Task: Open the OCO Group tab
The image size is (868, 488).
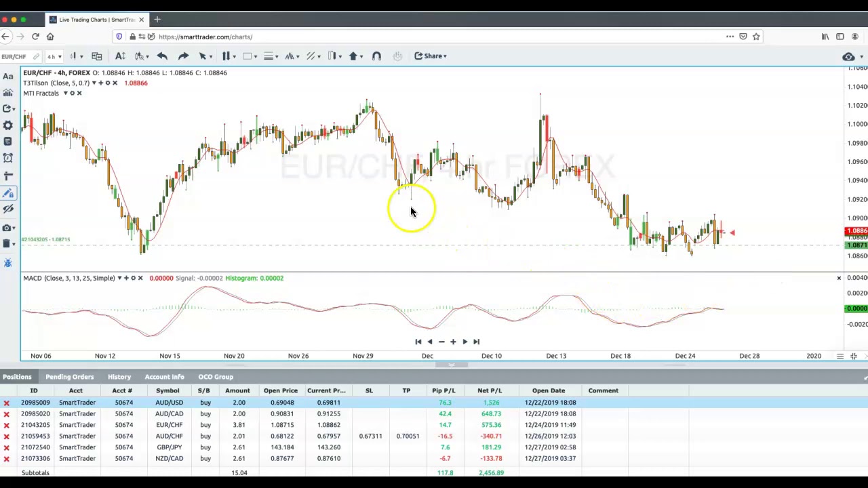Action: [x=216, y=377]
